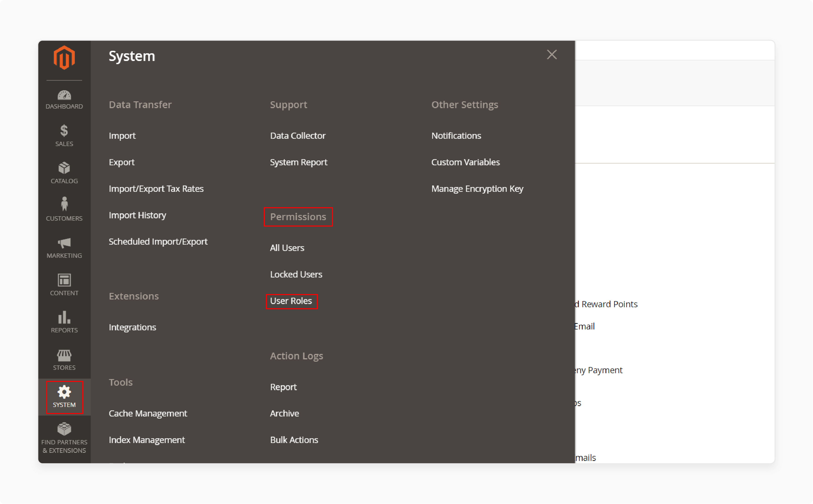This screenshot has width=813, height=504.
Task: Select the Notifications under Other Settings
Action: pos(456,135)
